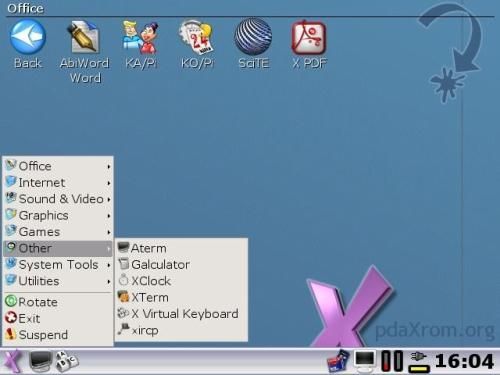Screen dimensions: 500x375
Task: Choose Rotate from the start menu
Action: coord(58,302)
